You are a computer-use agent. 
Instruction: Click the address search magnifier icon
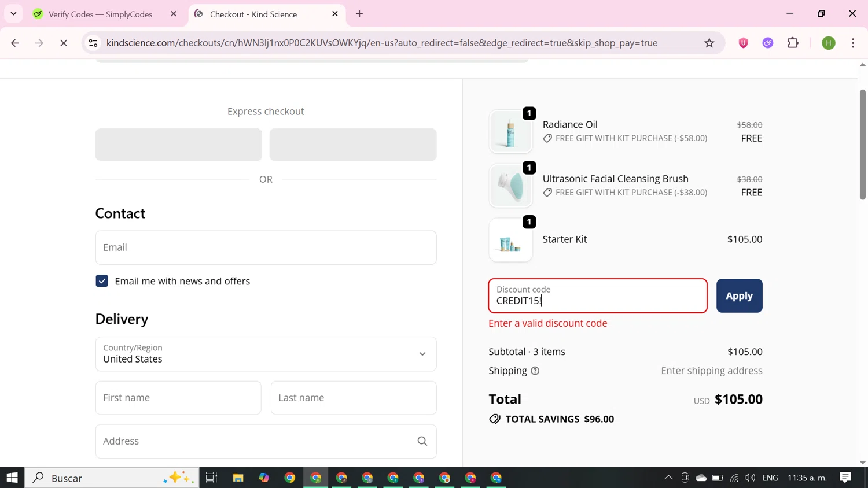tap(422, 441)
